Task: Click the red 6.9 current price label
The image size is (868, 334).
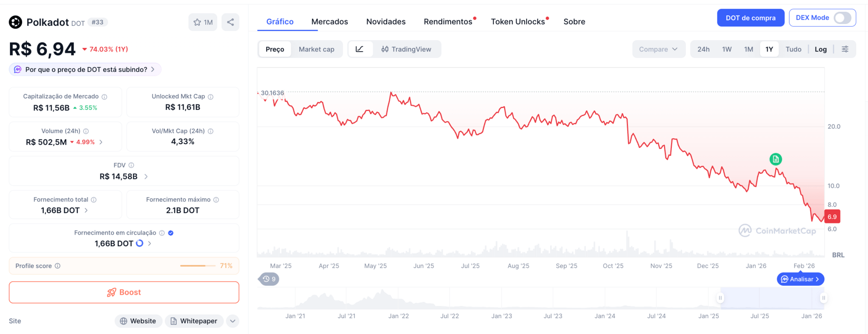Action: click(x=832, y=217)
